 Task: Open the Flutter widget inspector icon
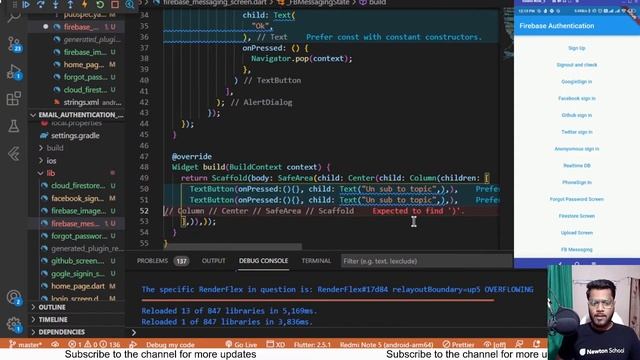coord(130,4)
